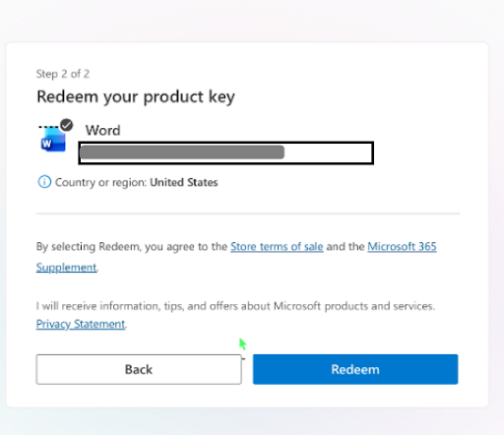Click the United States region value
The width and height of the screenshot is (504, 435).
(184, 182)
